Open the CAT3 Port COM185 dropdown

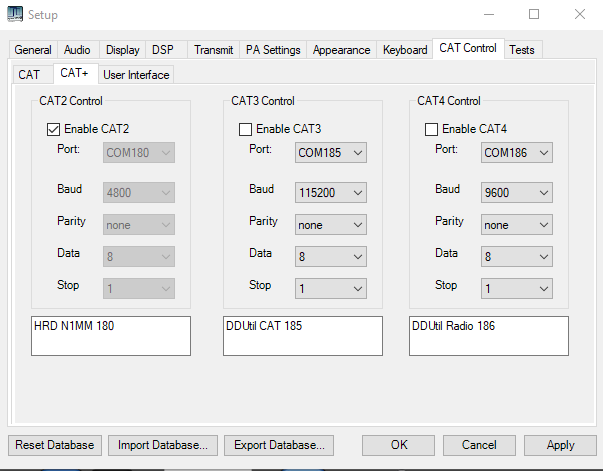point(331,153)
